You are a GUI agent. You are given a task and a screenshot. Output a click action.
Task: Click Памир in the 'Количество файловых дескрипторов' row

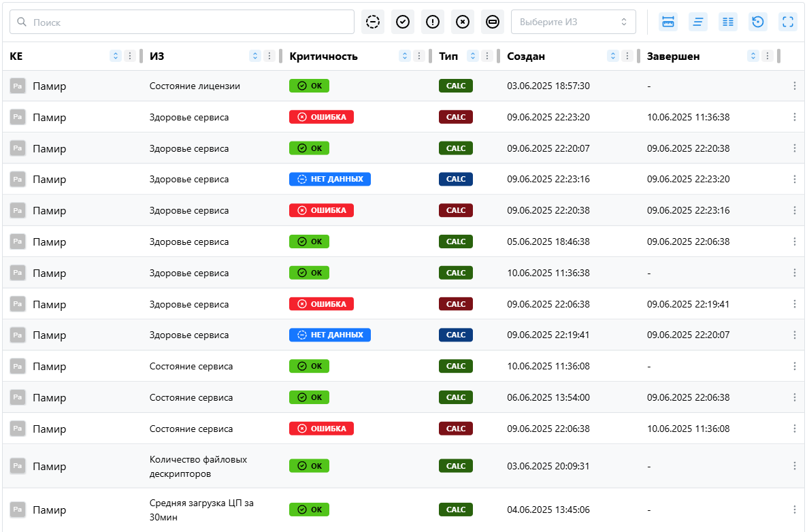pos(50,466)
